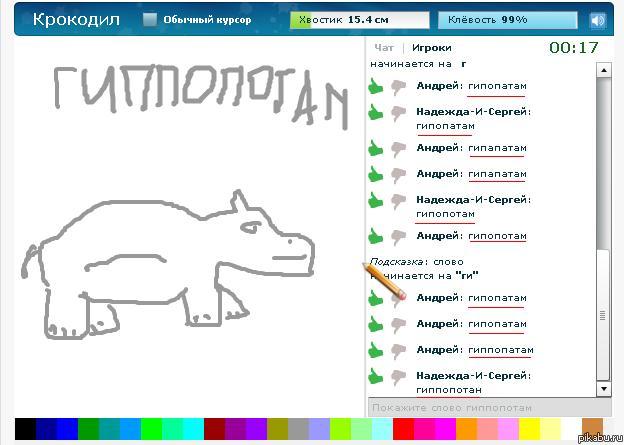Thumbs down Андрей's "гиппопатам" guess
This screenshot has height=445, width=624.
(x=398, y=351)
